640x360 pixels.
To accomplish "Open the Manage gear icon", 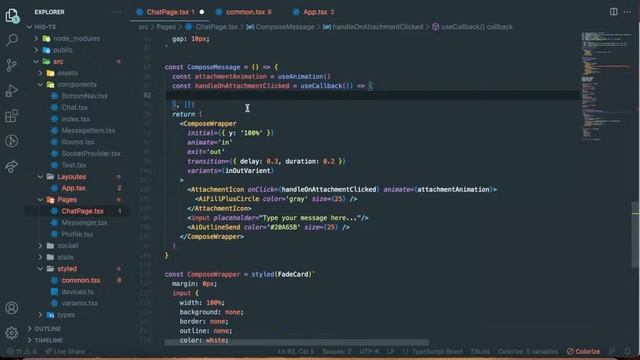I will [12, 333].
